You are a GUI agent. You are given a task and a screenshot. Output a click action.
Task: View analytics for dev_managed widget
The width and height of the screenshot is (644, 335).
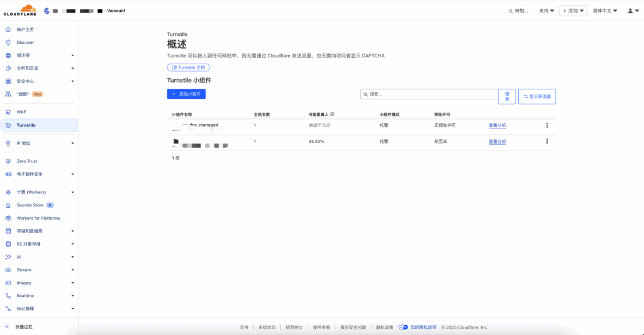[x=497, y=125]
